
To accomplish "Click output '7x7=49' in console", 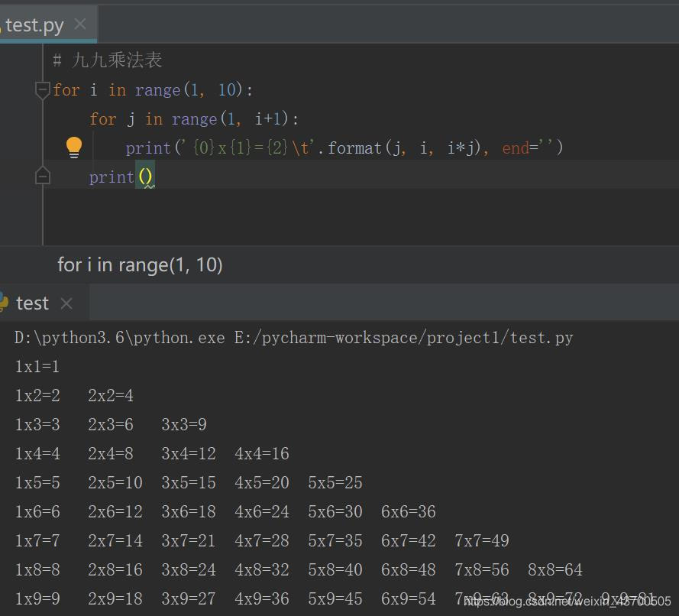I will coord(482,540).
